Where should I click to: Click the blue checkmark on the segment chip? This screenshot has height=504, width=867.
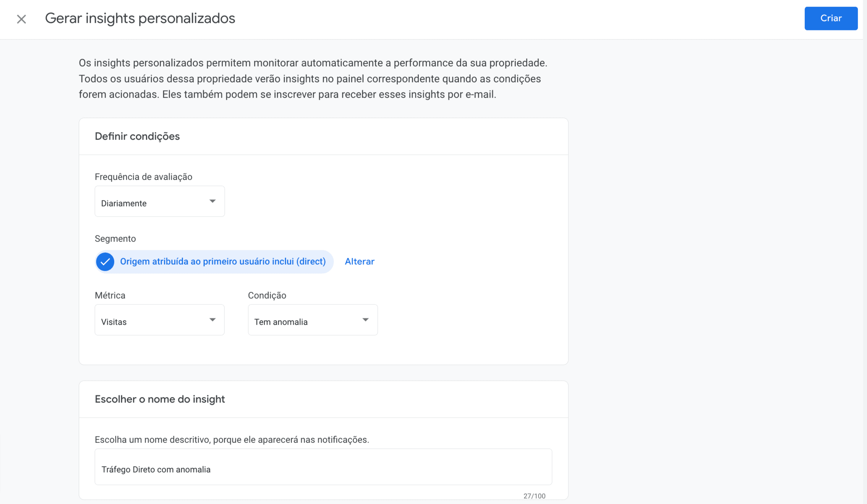point(105,261)
